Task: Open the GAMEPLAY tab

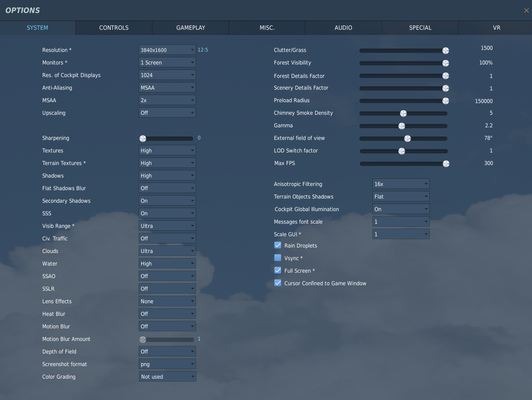Action: [x=191, y=28]
